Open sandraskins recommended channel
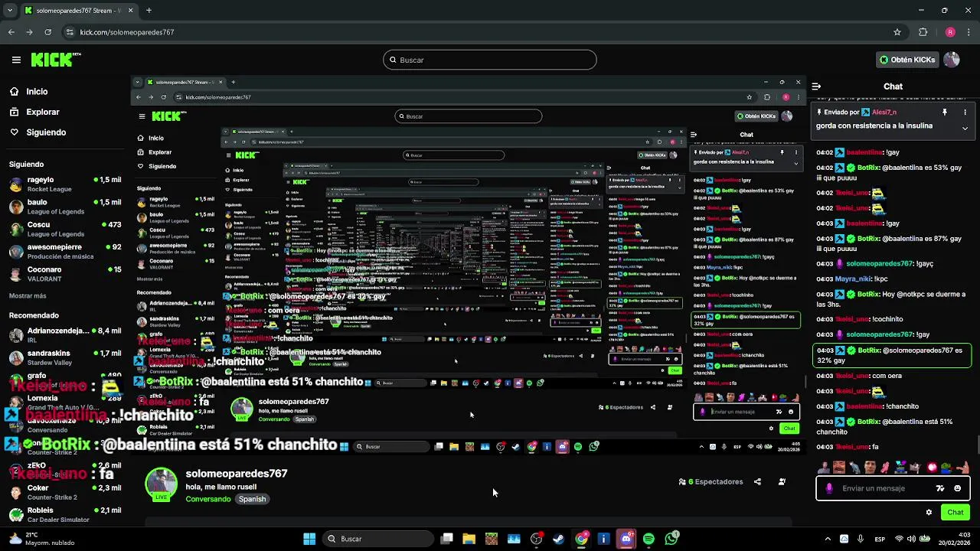The height and width of the screenshot is (551, 980). [x=65, y=357]
